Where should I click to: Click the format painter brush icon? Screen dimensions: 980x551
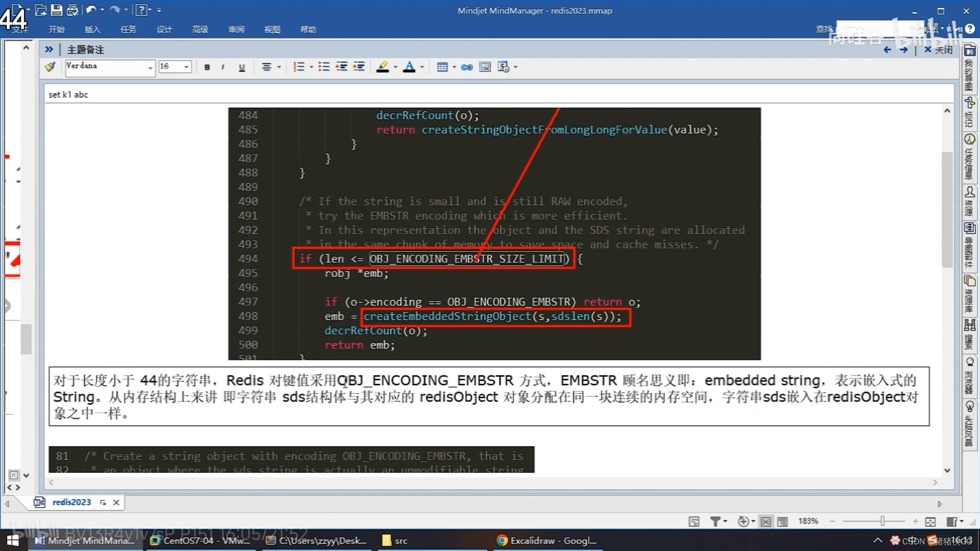(x=50, y=67)
